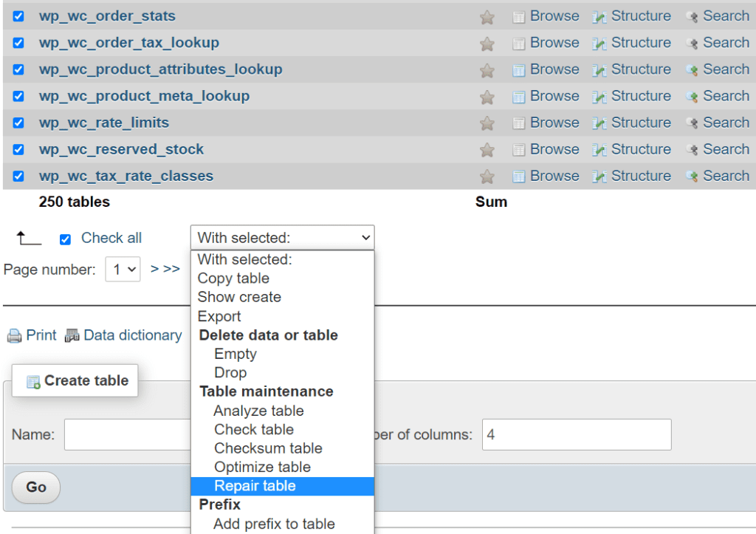The width and height of the screenshot is (756, 534).
Task: Search within the wp_wc_tax_rate_classes table
Action: point(726,176)
